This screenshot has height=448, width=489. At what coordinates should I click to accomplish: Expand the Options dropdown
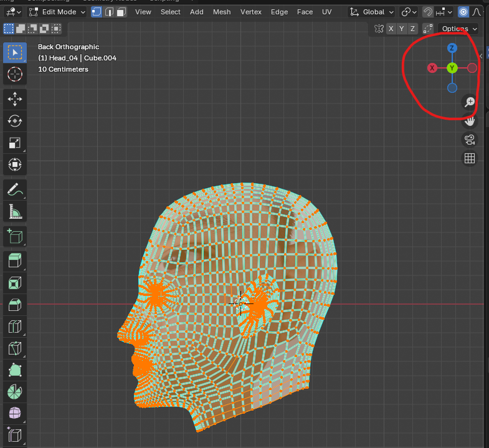click(459, 29)
